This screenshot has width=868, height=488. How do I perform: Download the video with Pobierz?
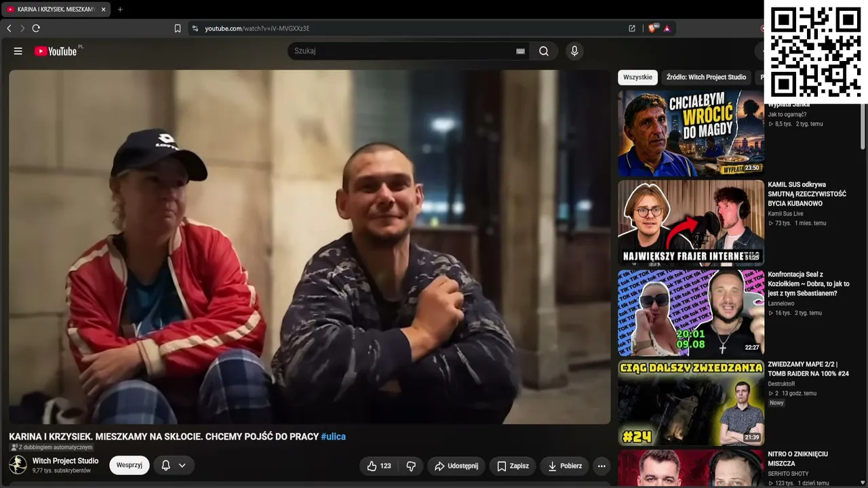[565, 466]
